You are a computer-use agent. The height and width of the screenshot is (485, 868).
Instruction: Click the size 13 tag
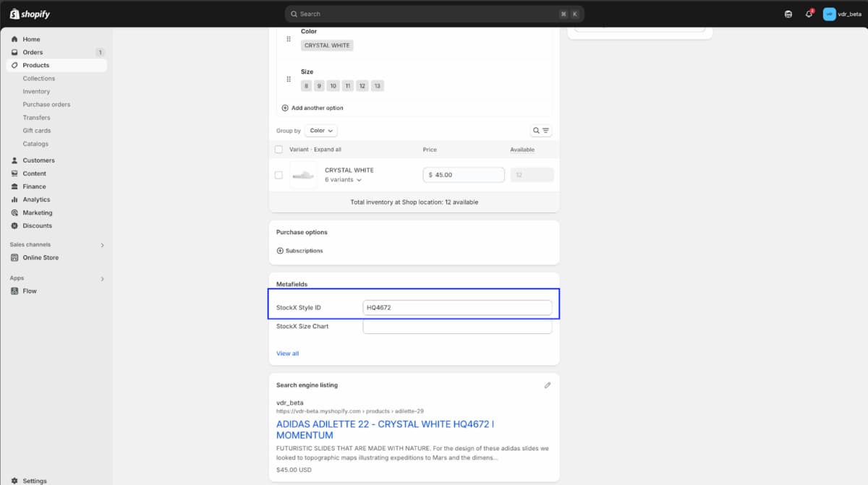pos(378,86)
